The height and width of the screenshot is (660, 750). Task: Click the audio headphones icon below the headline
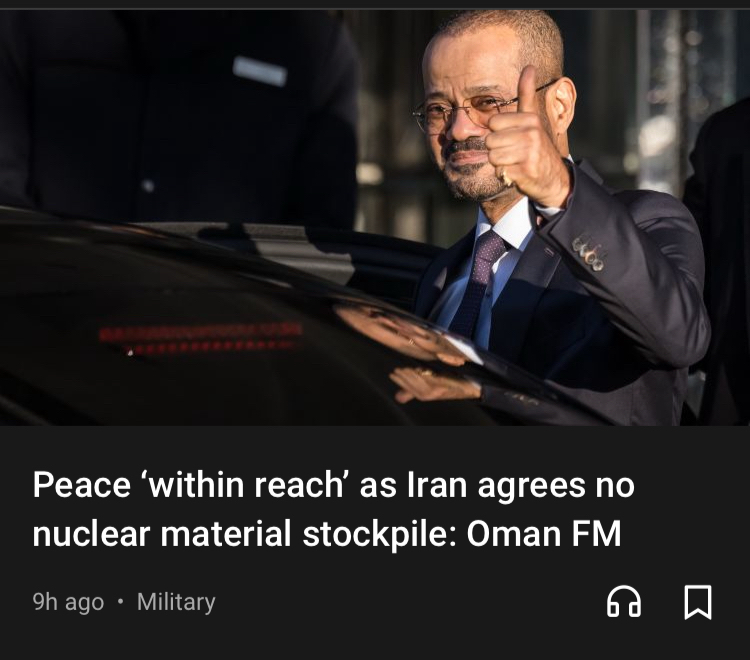[624, 602]
